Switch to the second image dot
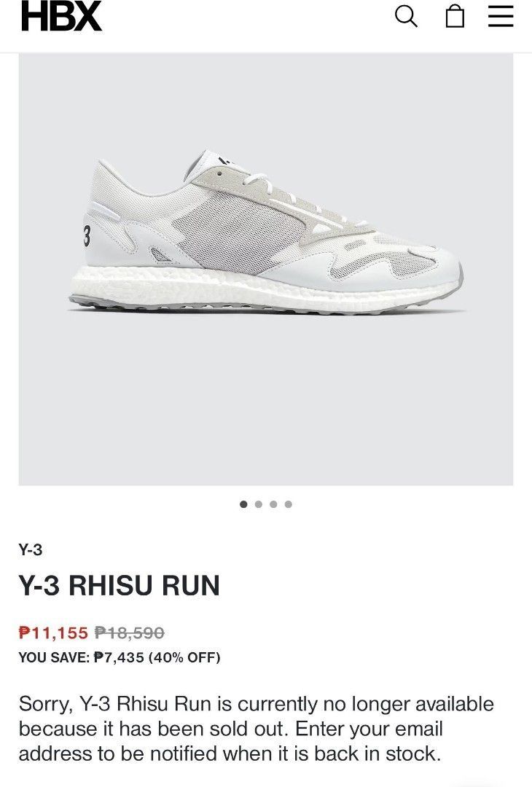 [259, 504]
